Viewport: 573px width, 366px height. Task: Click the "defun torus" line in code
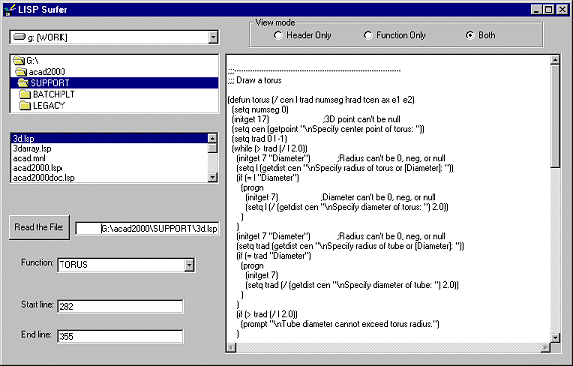click(321, 100)
